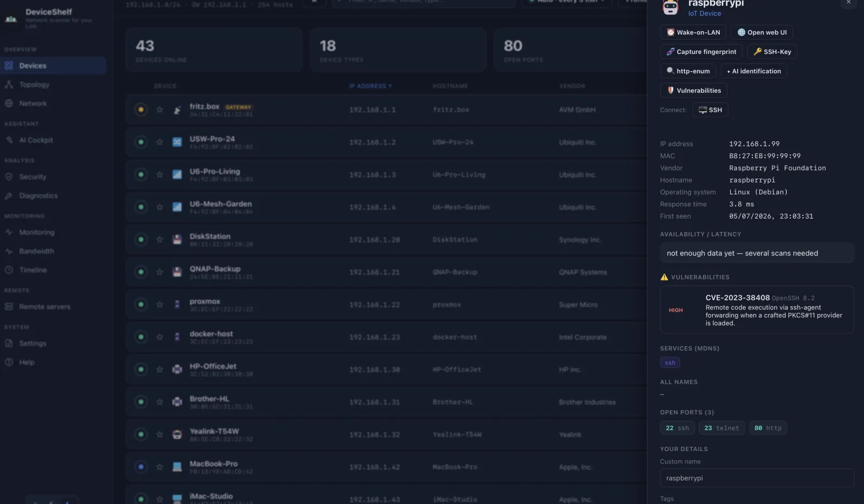Click the HP-OfficeJet printer type icon
This screenshot has height=504, width=864.
[x=177, y=370]
